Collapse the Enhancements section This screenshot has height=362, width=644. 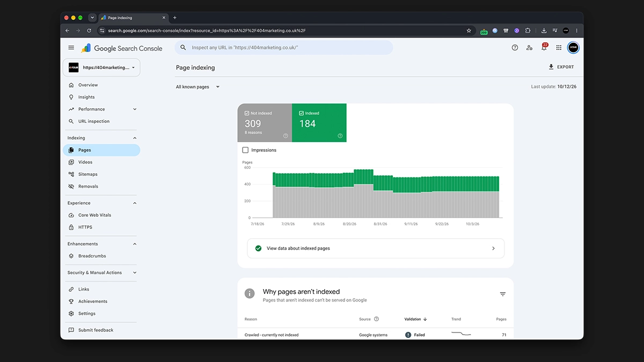[135, 244]
